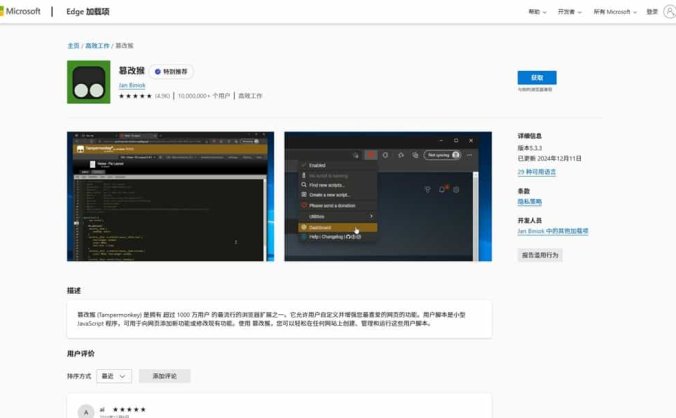Click the 登录 sign-in link
Viewport: 676px width, 418px height.
click(x=652, y=12)
